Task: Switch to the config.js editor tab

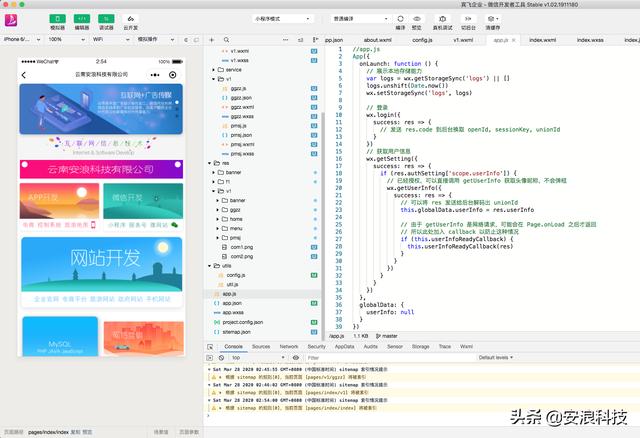Action: pos(422,40)
